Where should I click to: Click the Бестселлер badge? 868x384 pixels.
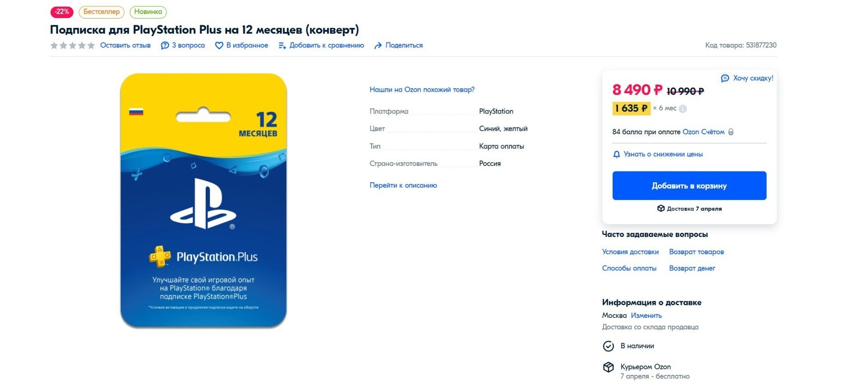click(x=101, y=12)
